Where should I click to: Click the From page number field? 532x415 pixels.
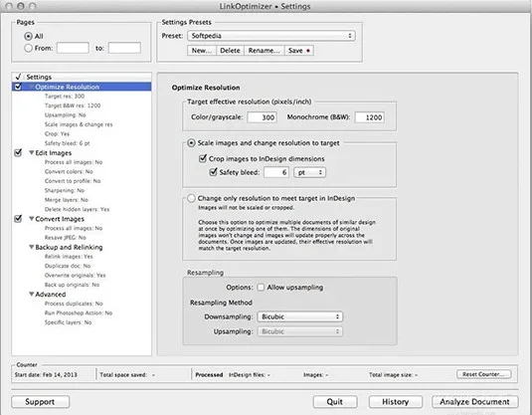pyautogui.click(x=73, y=48)
